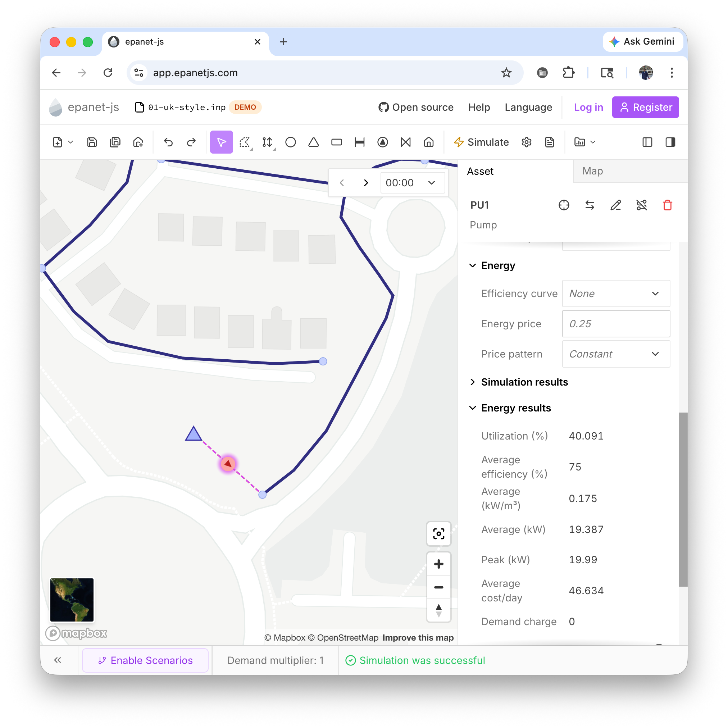Select the junction (circle) drawing tool
This screenshot has width=728, height=728.
pyautogui.click(x=291, y=142)
